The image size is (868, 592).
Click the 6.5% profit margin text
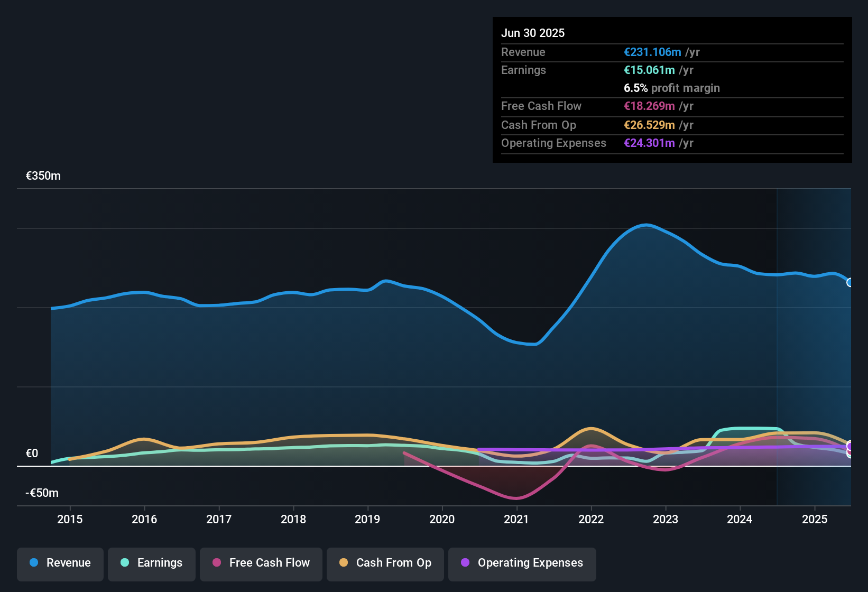click(672, 88)
